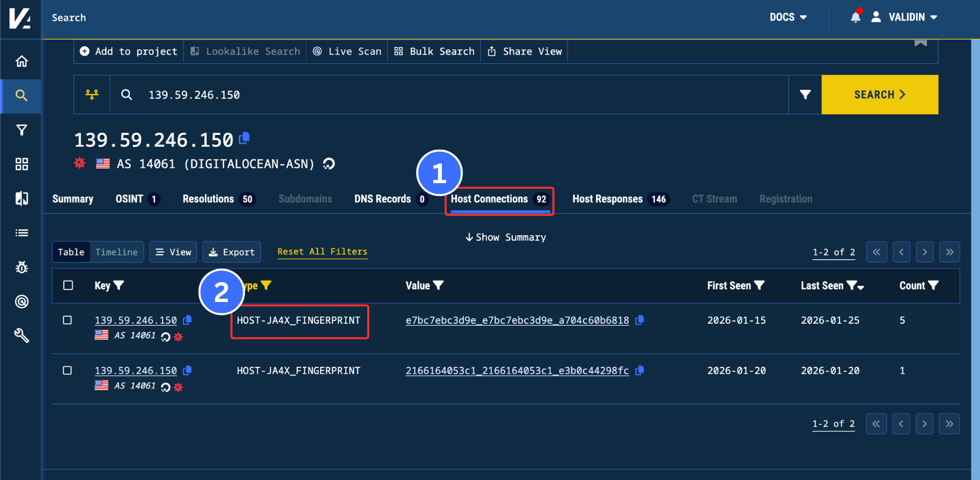Click the target icon in the left sidebar

[21, 301]
